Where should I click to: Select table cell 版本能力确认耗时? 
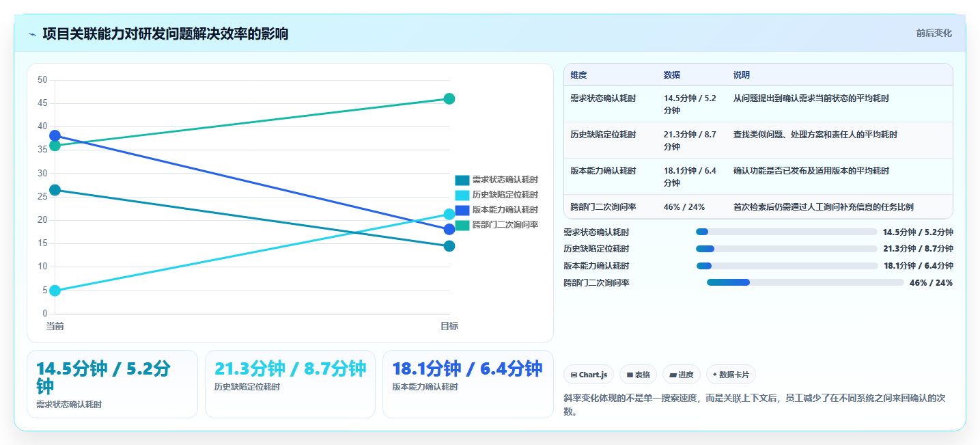tap(603, 171)
